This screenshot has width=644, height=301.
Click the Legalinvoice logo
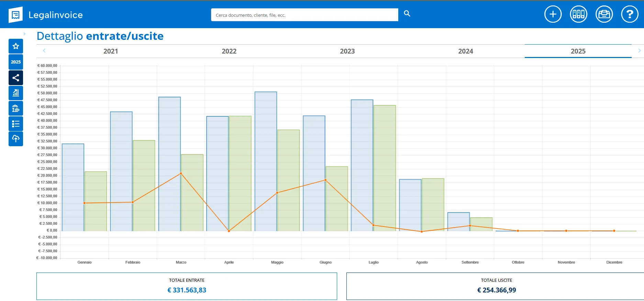(x=46, y=15)
